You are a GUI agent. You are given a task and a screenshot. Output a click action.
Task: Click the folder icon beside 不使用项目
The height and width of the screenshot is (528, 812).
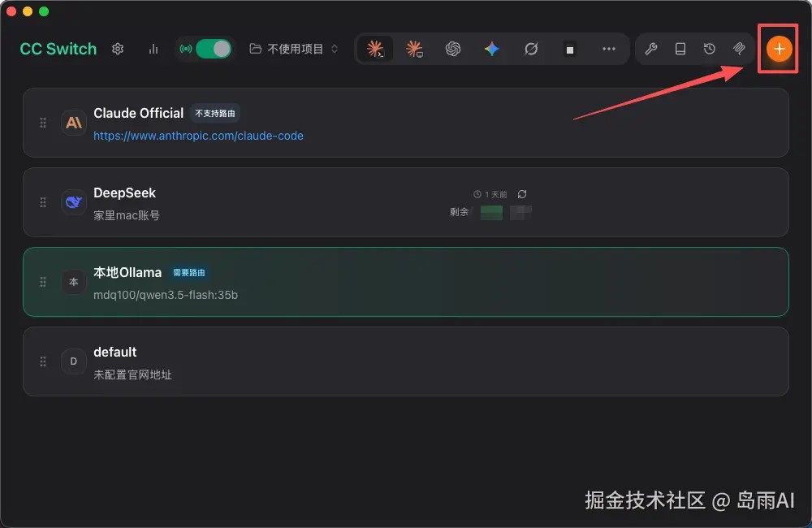(x=255, y=49)
